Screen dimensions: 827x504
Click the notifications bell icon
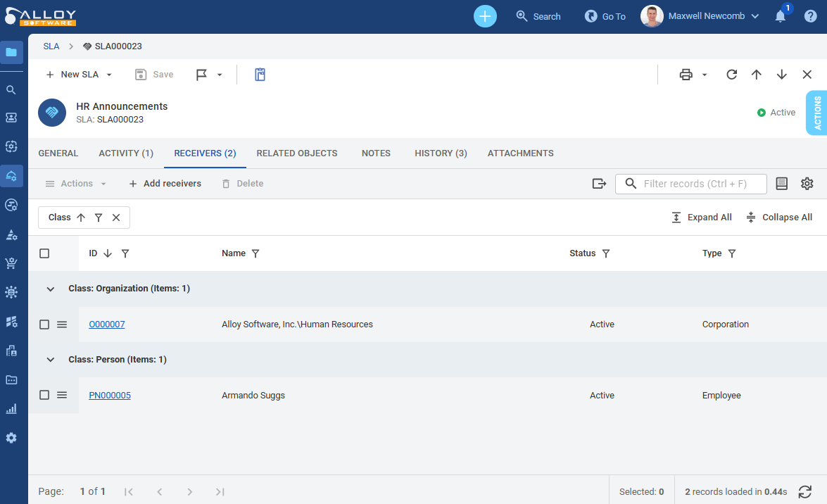(780, 16)
